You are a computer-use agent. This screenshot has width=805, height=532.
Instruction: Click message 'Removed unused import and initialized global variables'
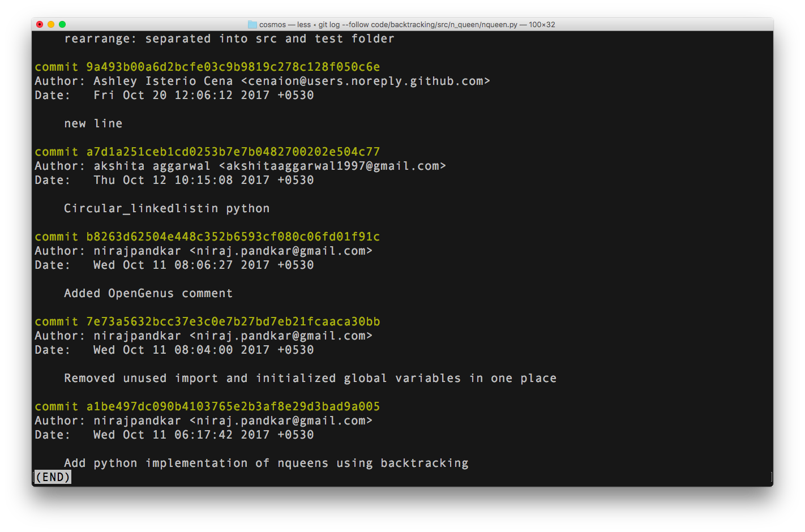pos(263,378)
